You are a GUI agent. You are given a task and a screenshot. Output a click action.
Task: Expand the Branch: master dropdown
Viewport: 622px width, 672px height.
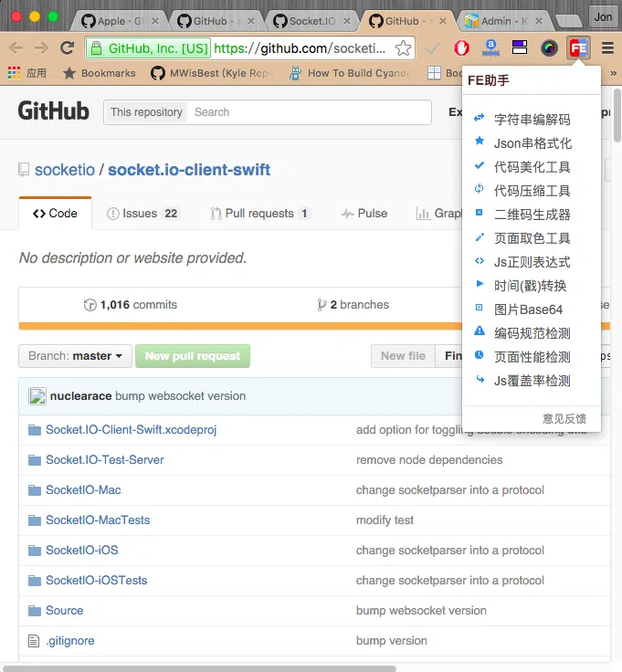click(75, 356)
